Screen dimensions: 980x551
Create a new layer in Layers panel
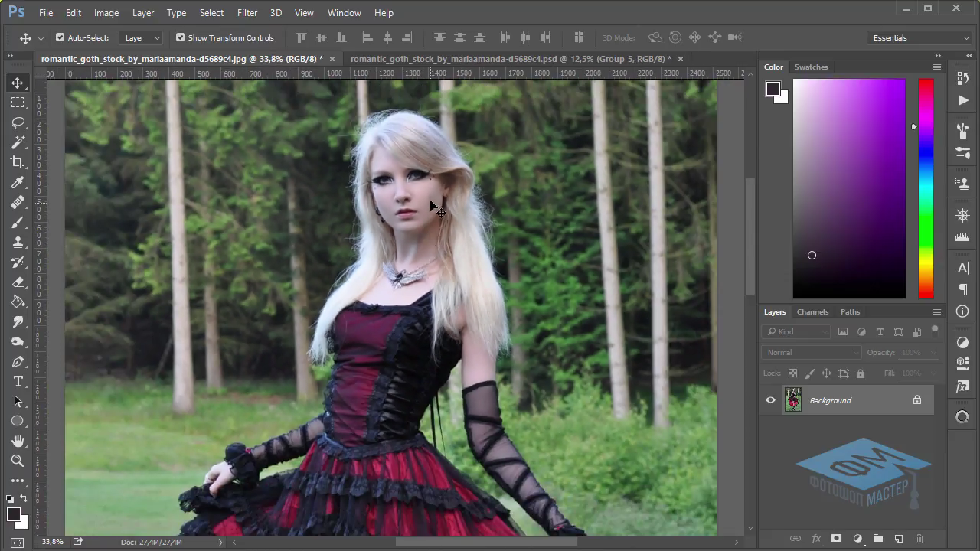point(899,539)
